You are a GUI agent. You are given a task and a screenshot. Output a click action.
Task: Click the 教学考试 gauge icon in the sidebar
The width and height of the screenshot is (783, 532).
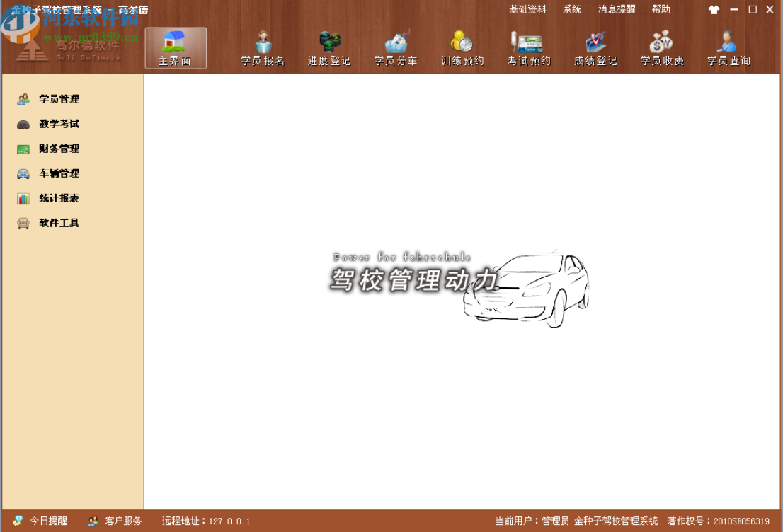point(23,125)
